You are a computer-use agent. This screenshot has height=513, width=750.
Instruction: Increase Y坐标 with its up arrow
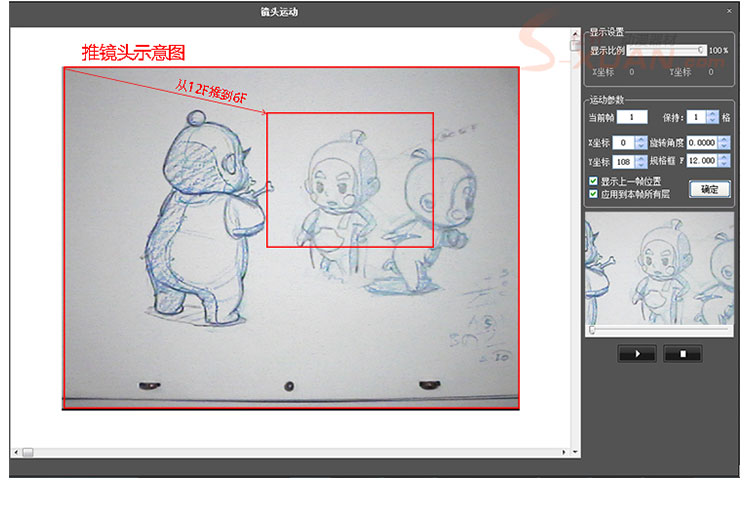[640, 158]
